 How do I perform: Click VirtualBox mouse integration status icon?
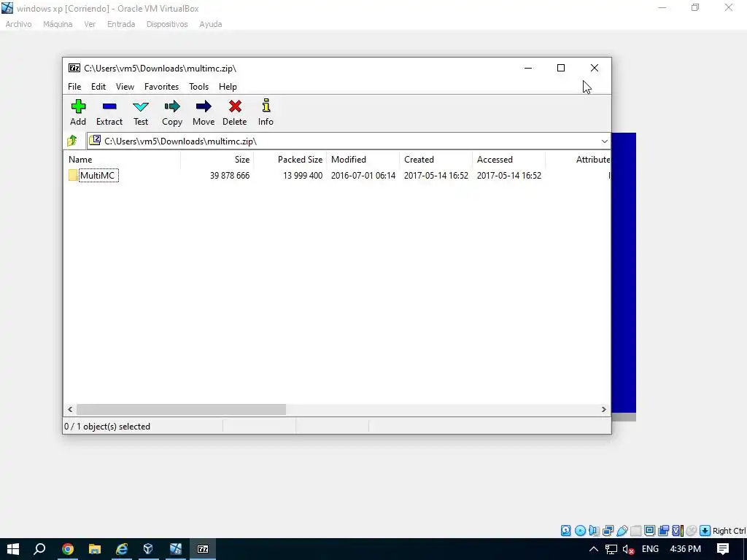point(692,531)
